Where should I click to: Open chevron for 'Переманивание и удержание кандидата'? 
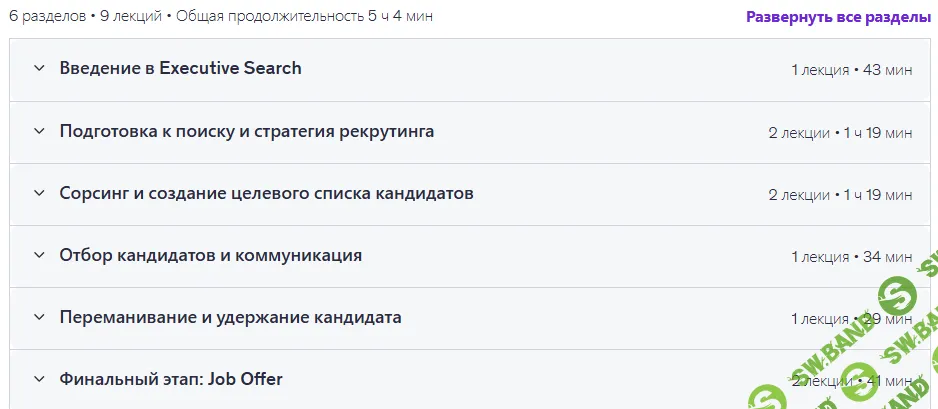pos(39,317)
